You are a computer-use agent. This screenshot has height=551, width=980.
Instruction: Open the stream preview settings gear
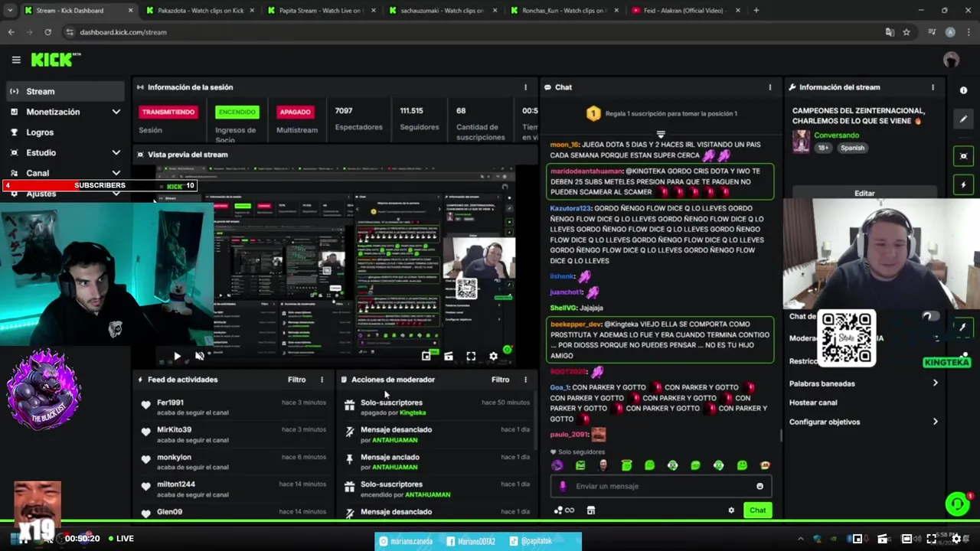coord(493,356)
